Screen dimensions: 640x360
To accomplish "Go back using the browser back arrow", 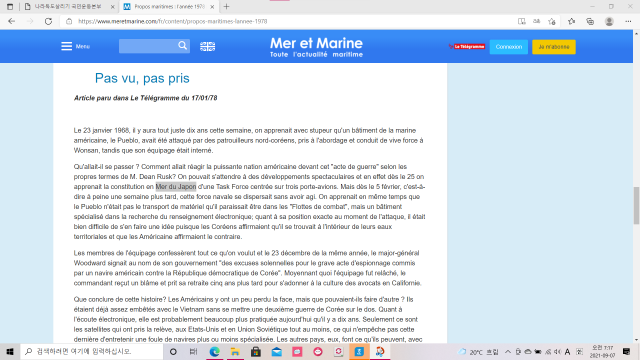I will 11,21.
